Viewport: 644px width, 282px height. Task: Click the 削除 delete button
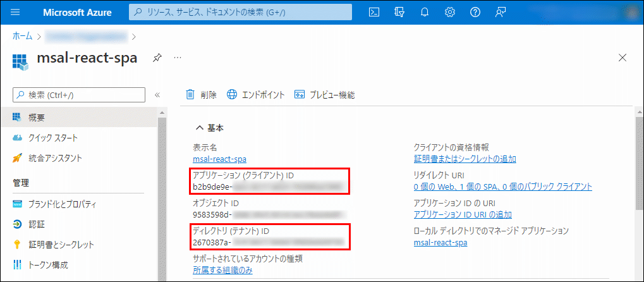click(201, 95)
